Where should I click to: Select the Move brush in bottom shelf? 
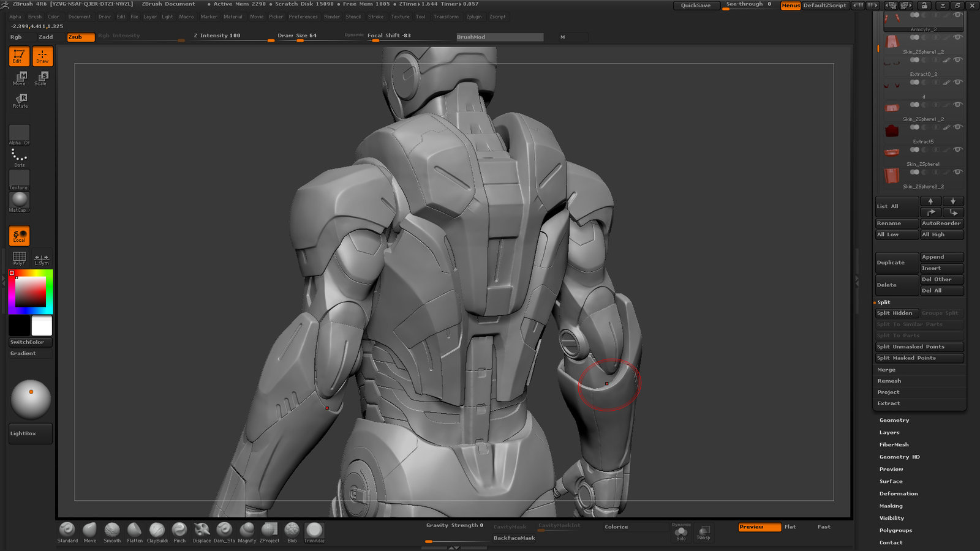90,532
